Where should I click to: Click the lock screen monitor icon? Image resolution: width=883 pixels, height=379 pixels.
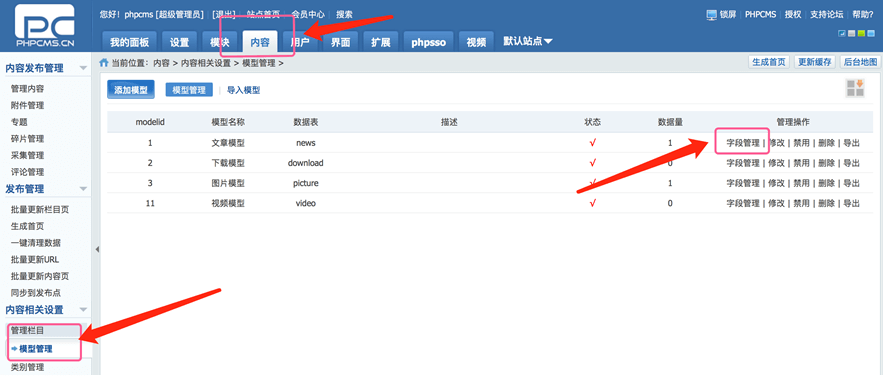click(x=711, y=15)
